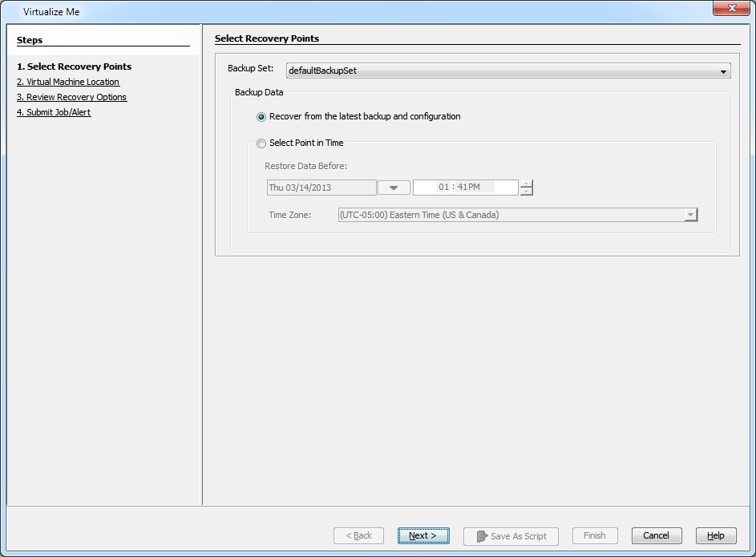Go to step 1 Select Recovery Points
Image resolution: width=756 pixels, height=557 pixels.
(74, 67)
